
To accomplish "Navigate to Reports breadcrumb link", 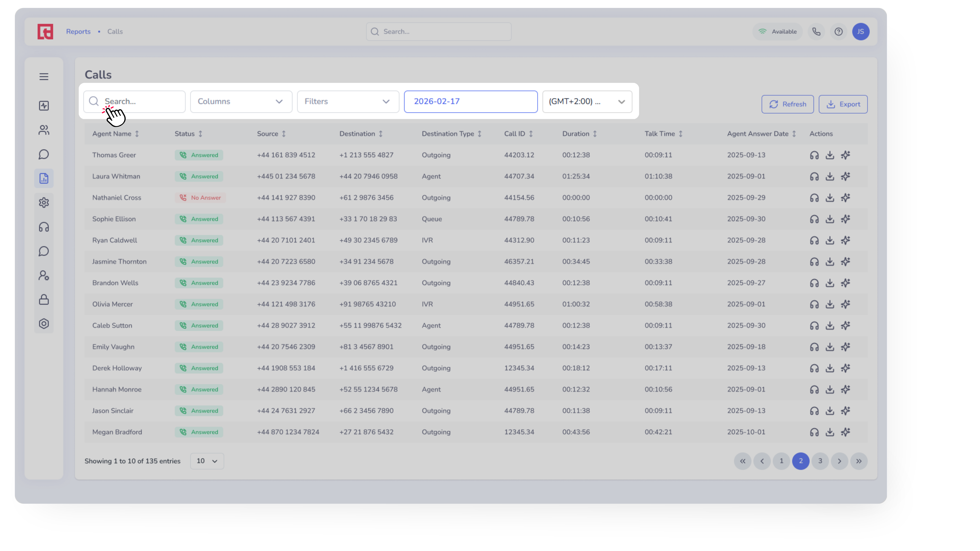I will tap(78, 32).
